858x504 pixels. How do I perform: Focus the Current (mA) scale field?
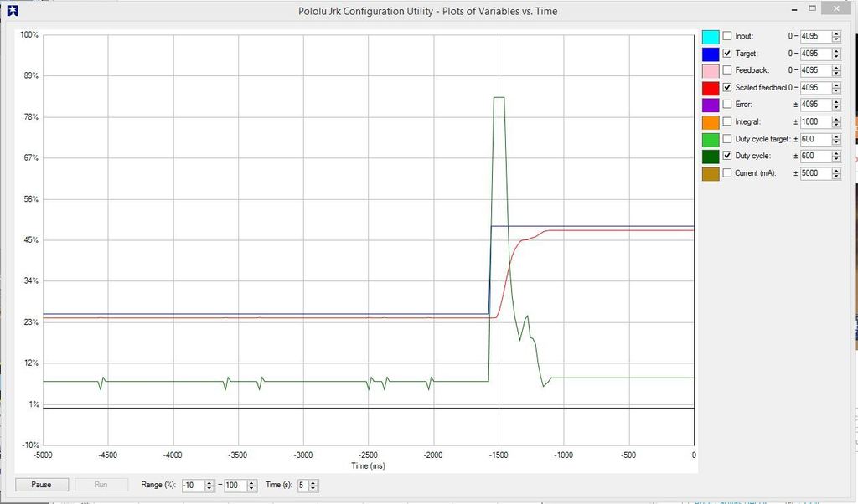pos(816,173)
